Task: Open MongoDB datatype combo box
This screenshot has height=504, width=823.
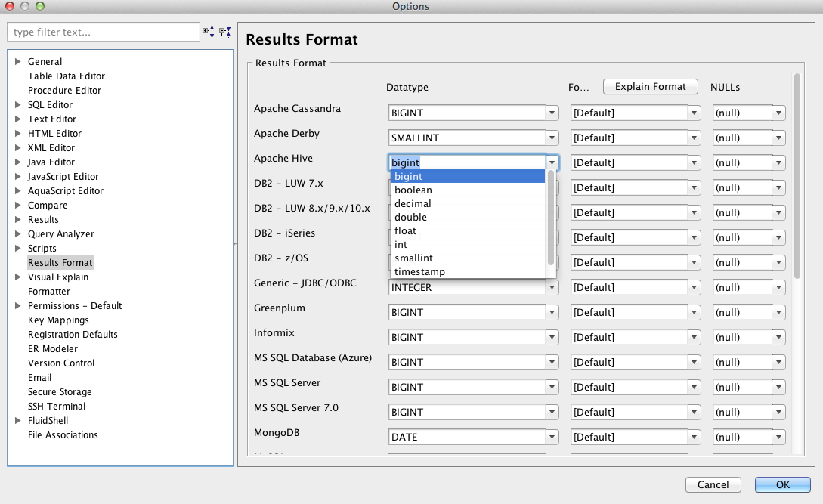Action: tap(552, 438)
